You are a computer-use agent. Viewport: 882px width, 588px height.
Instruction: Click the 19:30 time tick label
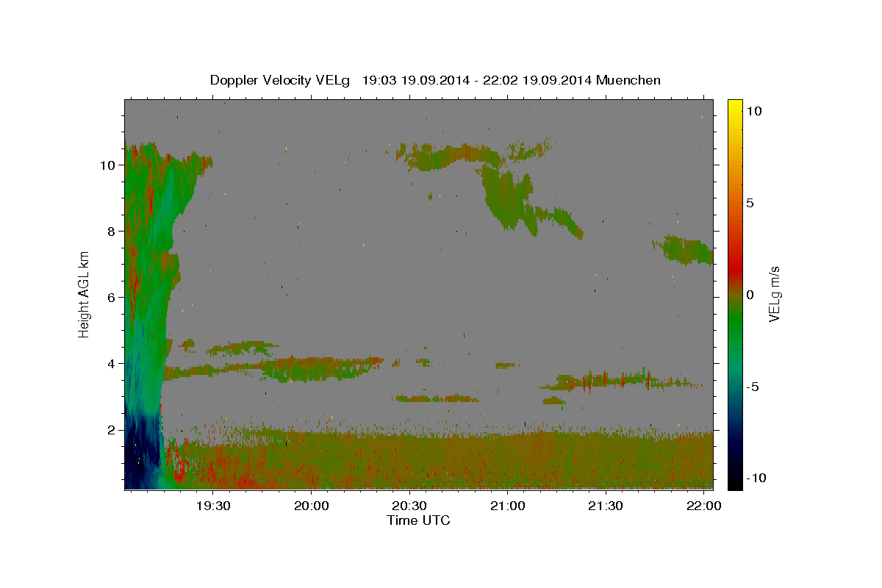tap(212, 506)
